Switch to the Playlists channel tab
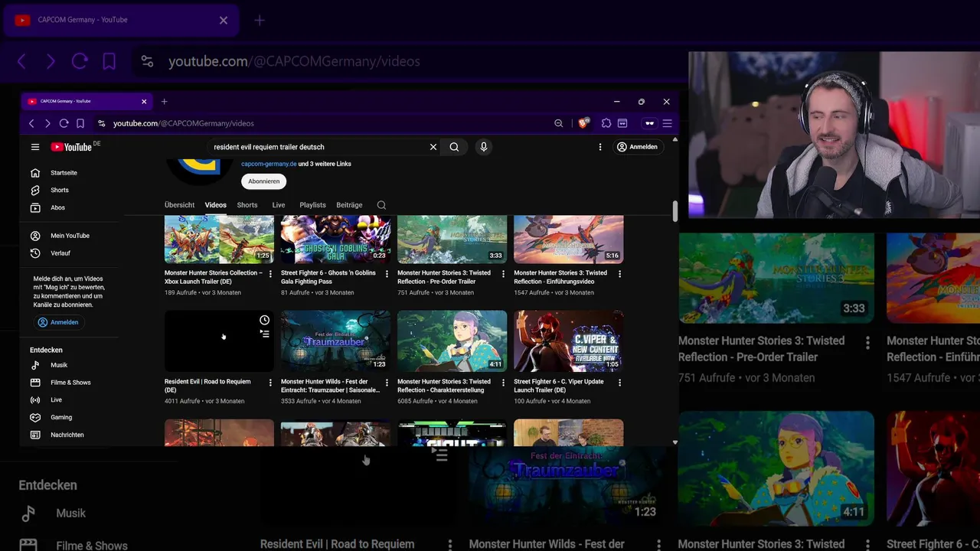The width and height of the screenshot is (980, 551). pos(312,205)
